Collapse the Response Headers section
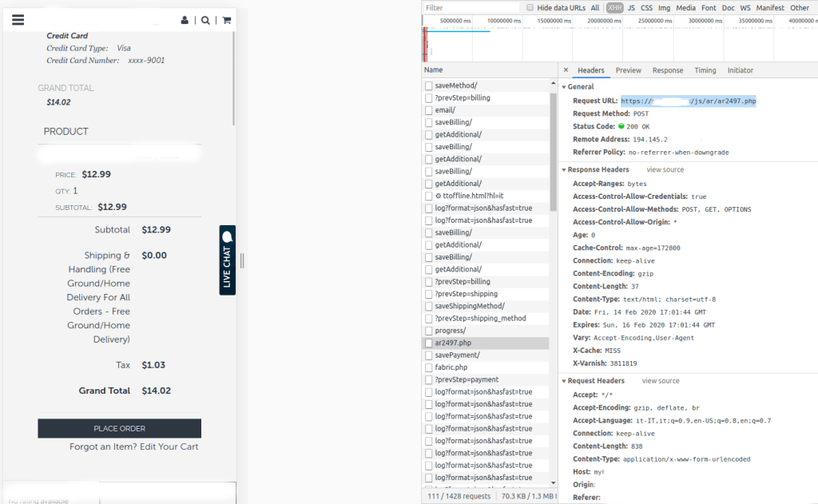Screen dimensions: 818x504 tap(564, 170)
